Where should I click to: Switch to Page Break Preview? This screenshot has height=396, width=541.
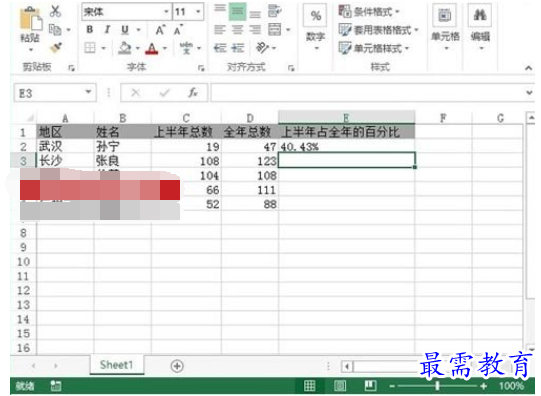pos(370,386)
